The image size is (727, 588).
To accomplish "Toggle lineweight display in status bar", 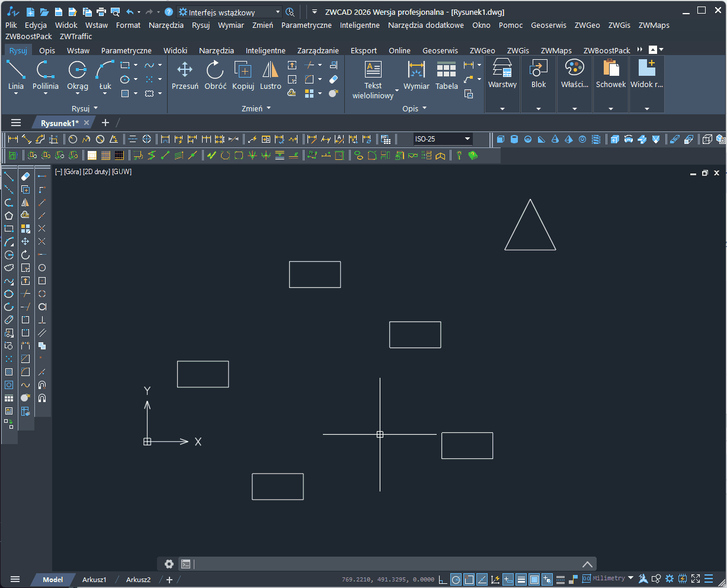I will [x=521, y=579].
